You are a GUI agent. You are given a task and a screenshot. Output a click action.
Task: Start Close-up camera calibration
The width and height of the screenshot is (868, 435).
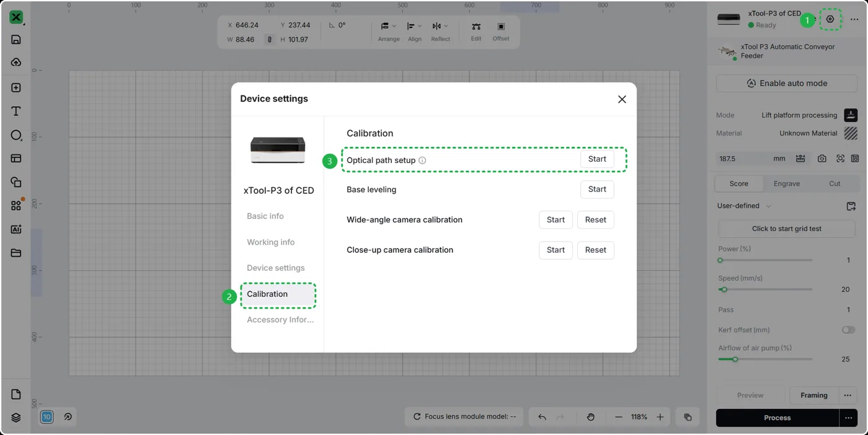(556, 250)
